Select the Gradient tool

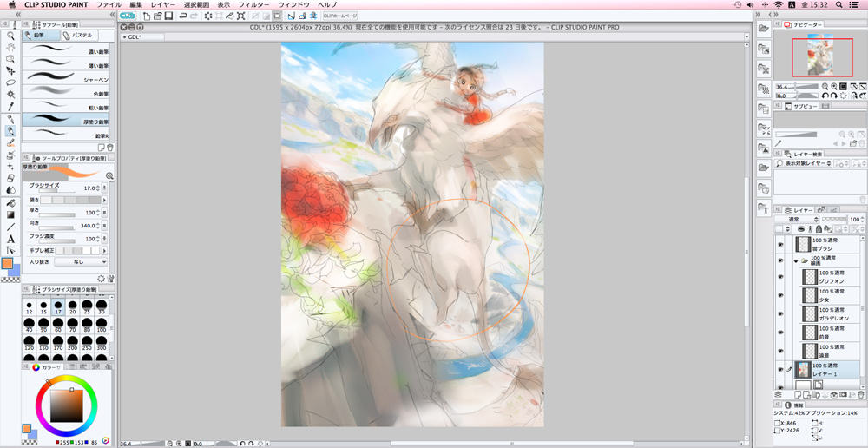[x=10, y=214]
